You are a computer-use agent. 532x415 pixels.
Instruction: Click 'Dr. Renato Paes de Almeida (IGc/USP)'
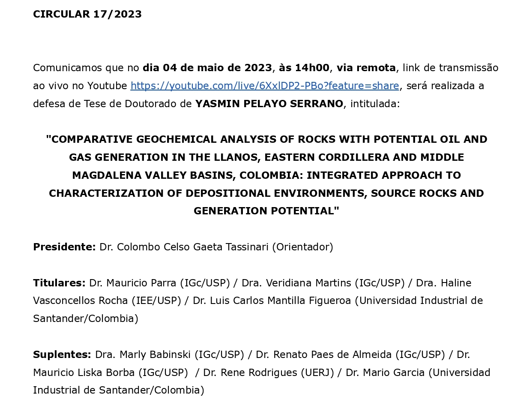click(350, 355)
